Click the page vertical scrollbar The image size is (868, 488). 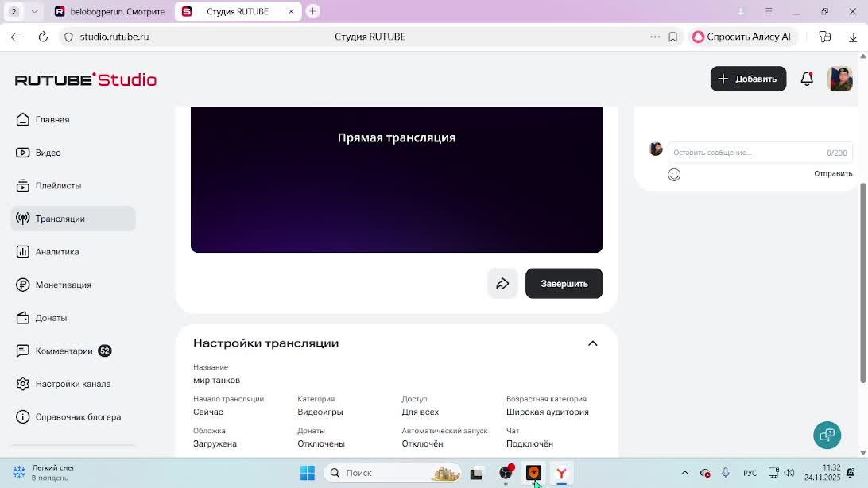click(x=863, y=282)
